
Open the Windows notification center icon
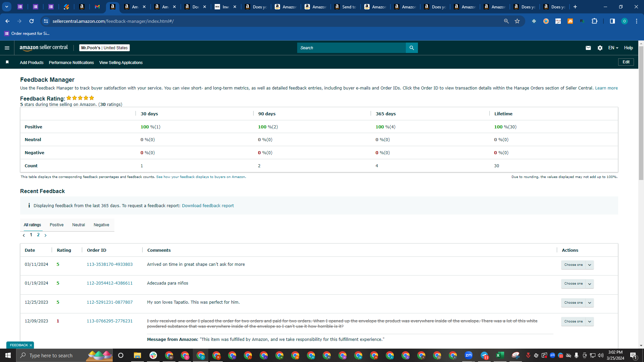[633, 355]
